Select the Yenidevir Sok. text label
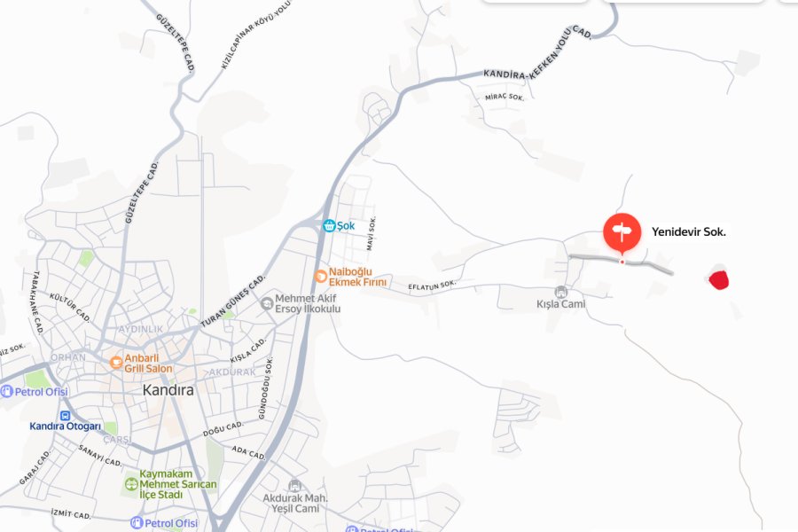 click(689, 232)
